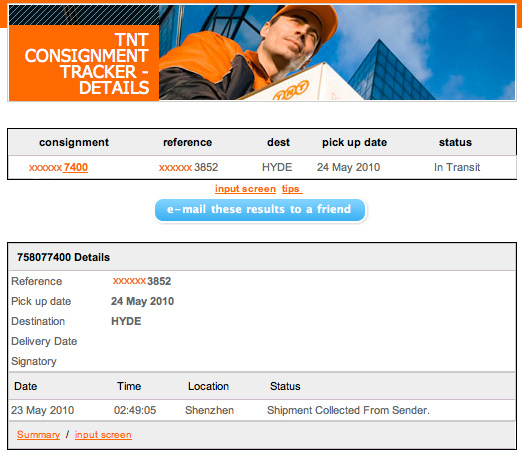Click time '02:49:05' in history row
Viewport: 522px width, 456px height.
[x=135, y=410]
